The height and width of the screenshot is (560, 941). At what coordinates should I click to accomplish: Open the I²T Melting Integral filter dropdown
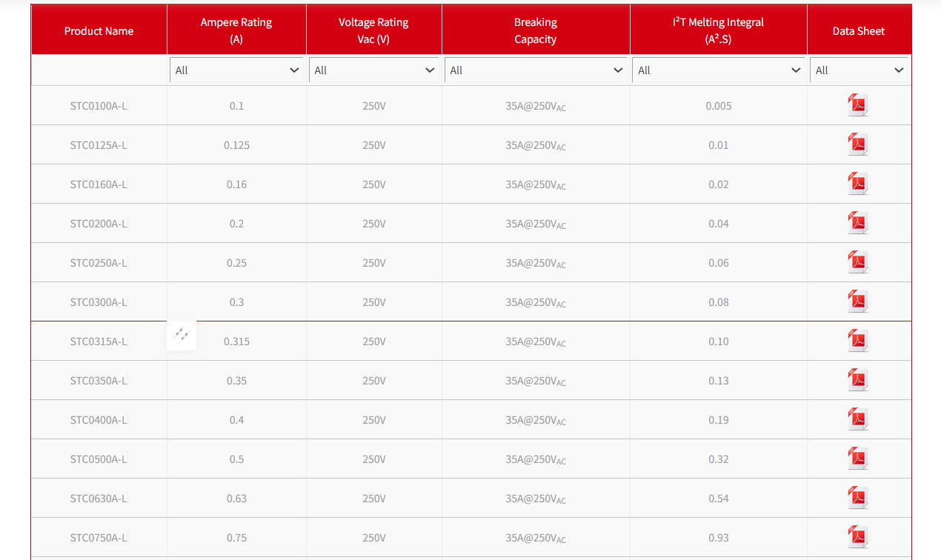(x=719, y=70)
